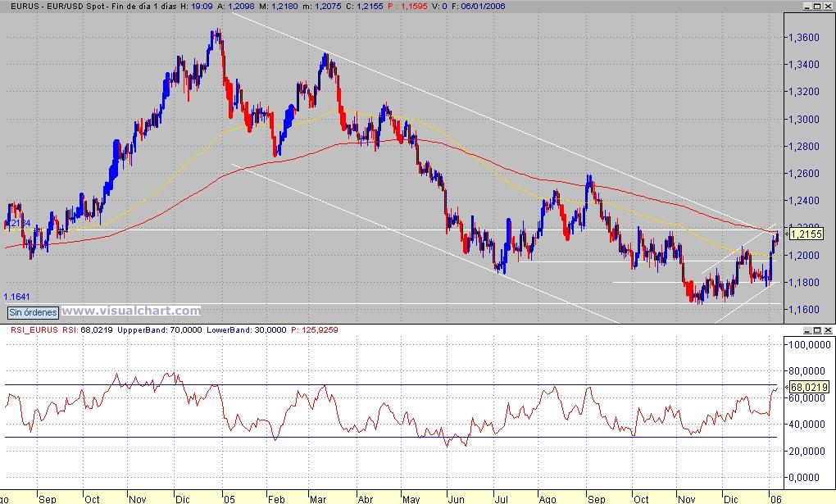Close the RSI_EURUS indicator pane
Image resolution: width=836 pixels, height=504 pixels.
[828, 330]
